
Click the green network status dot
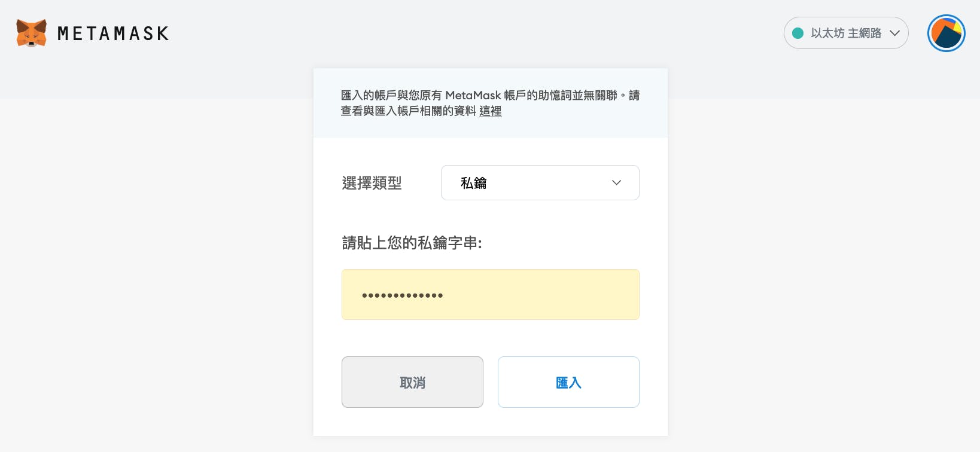pos(798,33)
